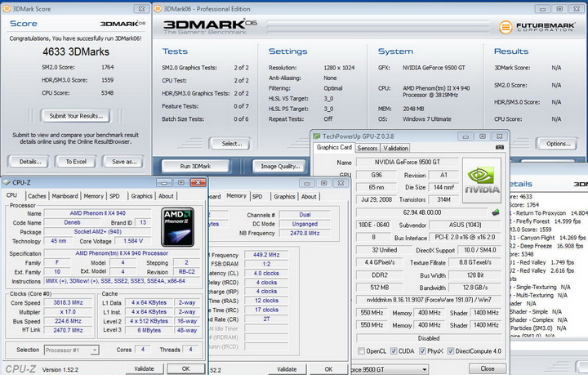Viewport: 588px width, 375px height.
Task: Click Validate in the front CPU-Z window
Action: click(x=144, y=368)
